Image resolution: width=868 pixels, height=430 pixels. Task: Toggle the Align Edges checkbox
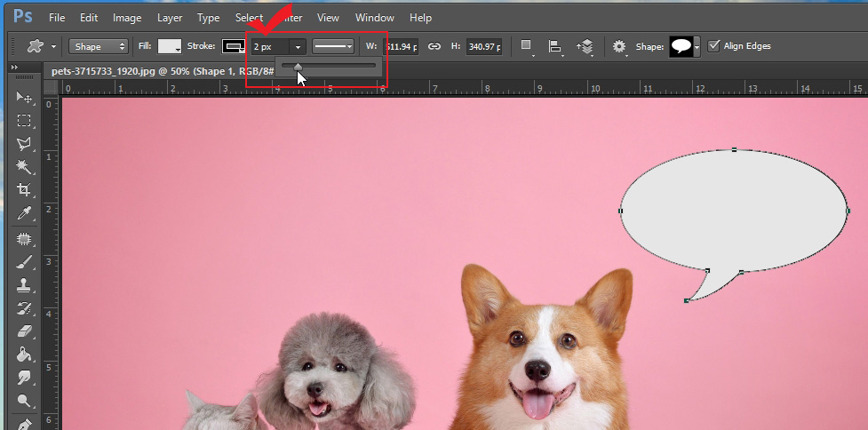[714, 46]
